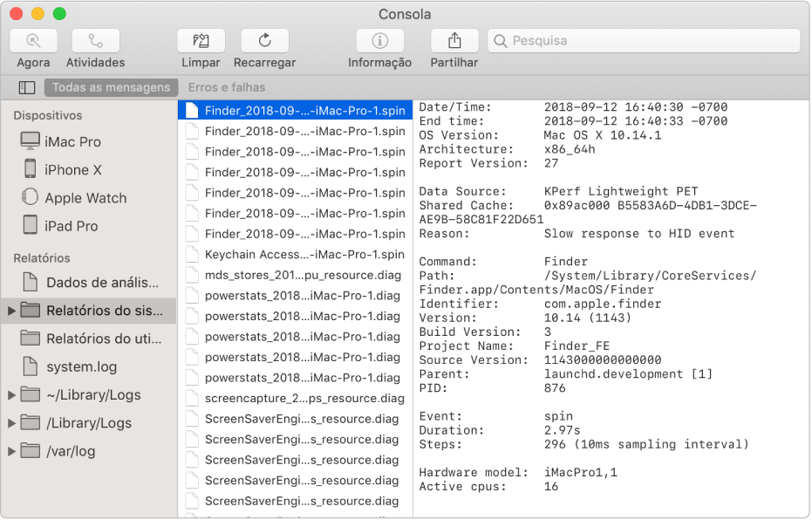Expand the /Library/Logs disclosure triangle
The image size is (812, 520).
click(x=11, y=423)
